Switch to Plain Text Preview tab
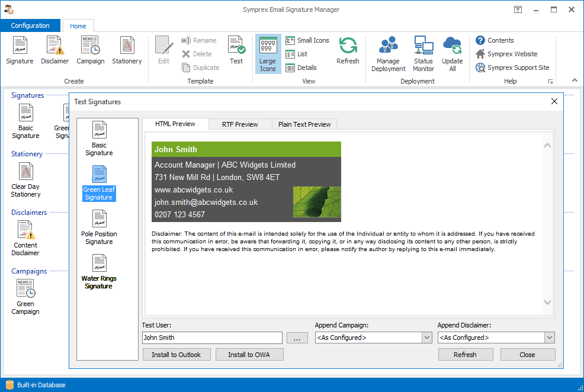This screenshot has width=584, height=392. point(304,124)
